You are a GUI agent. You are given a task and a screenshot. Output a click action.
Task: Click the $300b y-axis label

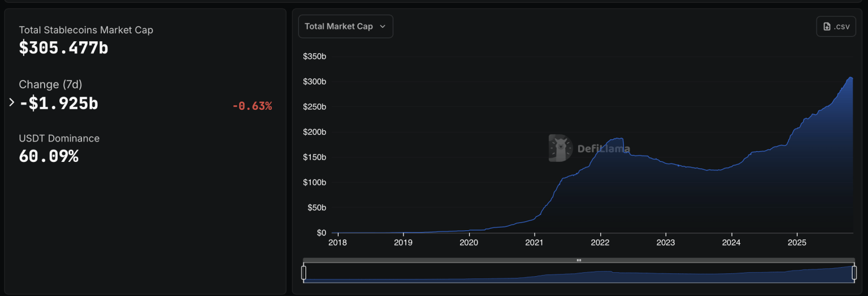(314, 82)
